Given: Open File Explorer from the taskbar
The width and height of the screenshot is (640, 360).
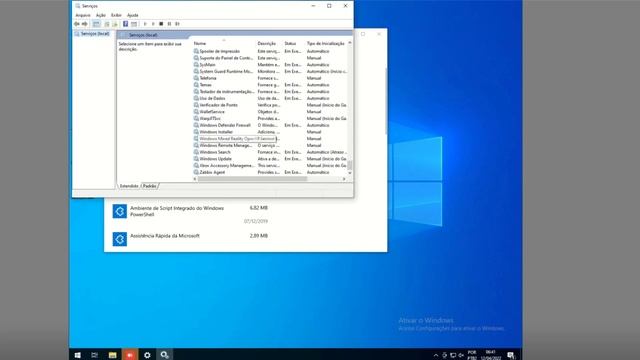Looking at the screenshot, I should 112,355.
